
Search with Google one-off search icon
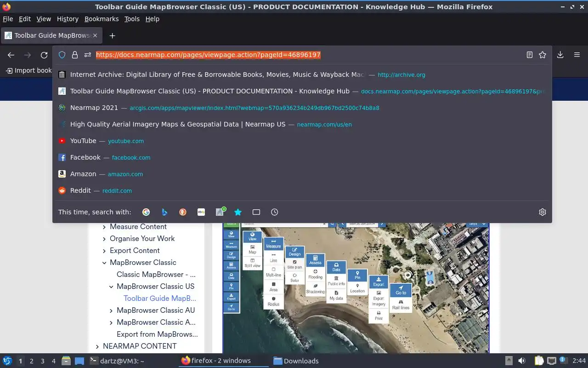click(146, 212)
